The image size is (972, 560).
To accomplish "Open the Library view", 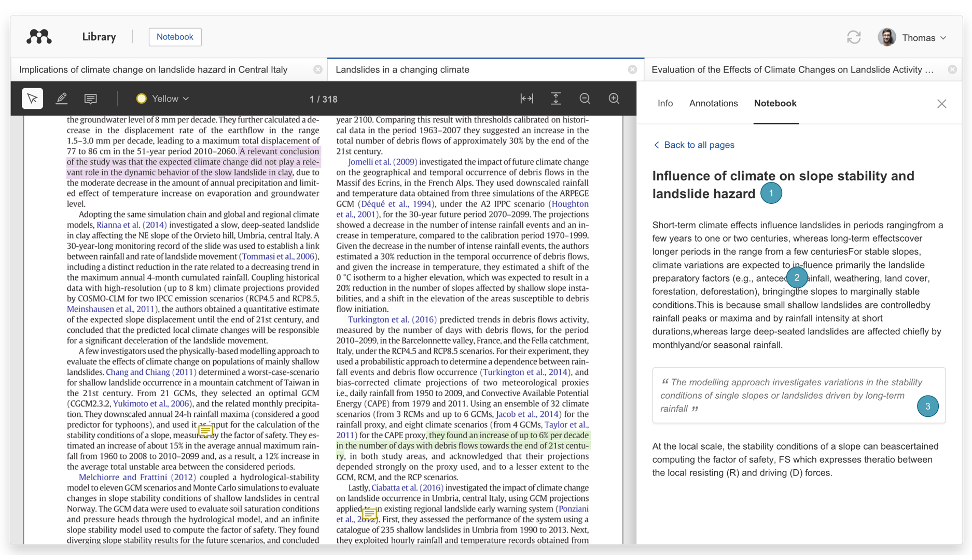I will (99, 37).
